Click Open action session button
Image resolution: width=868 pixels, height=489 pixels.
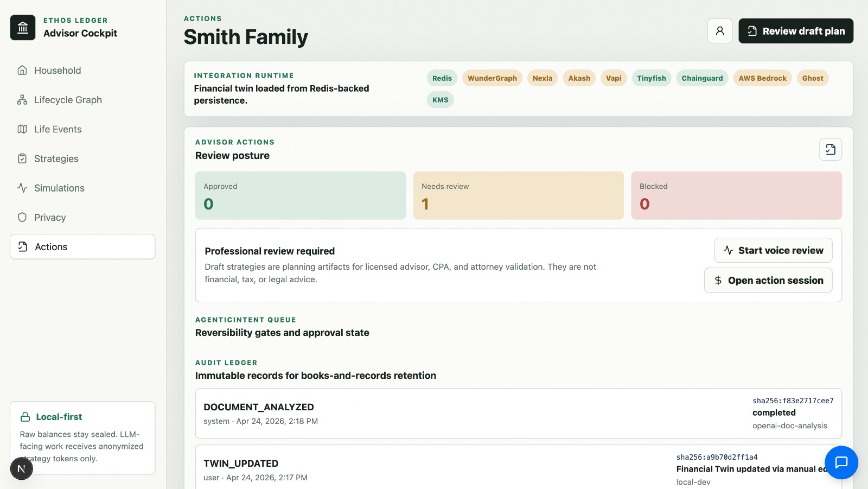coord(768,280)
